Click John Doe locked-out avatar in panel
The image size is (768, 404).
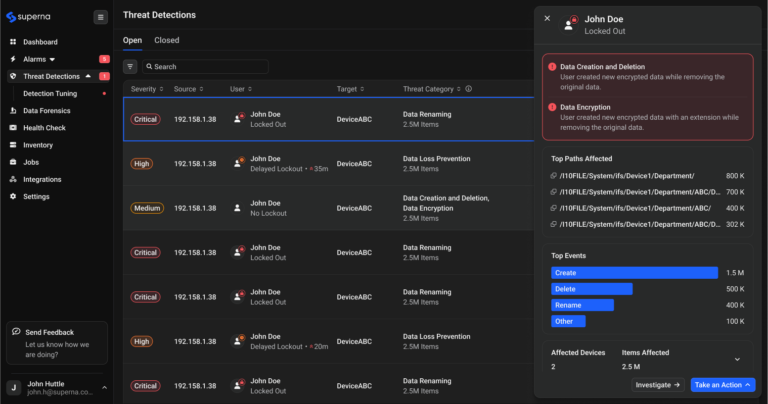(570, 24)
